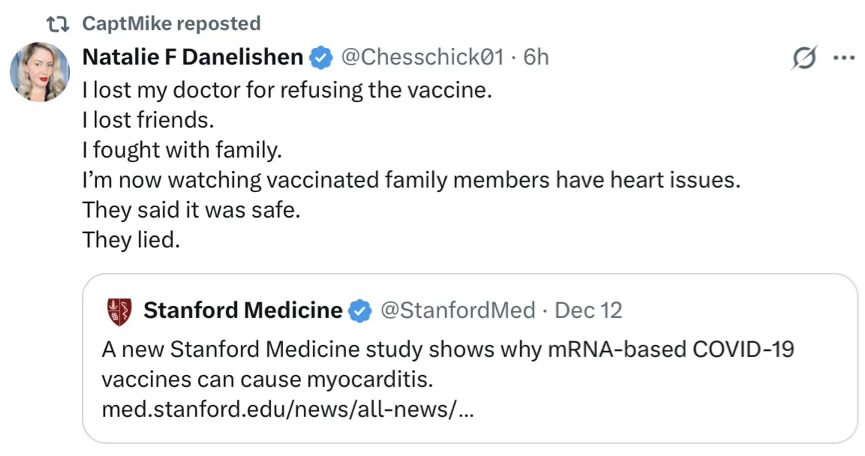Click the Grok slashed-circle icon
Image resolution: width=865 pixels, height=456 pixels.
(803, 60)
